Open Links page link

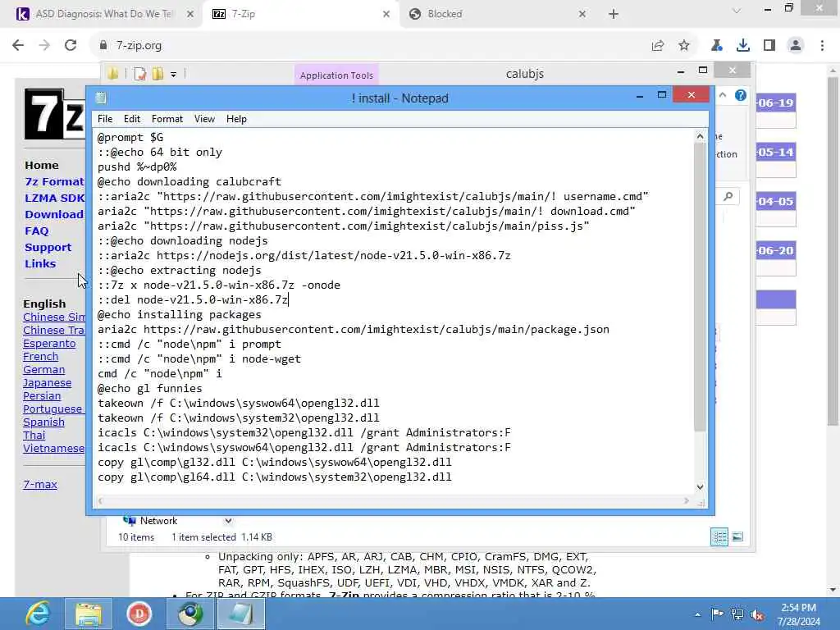tap(40, 263)
